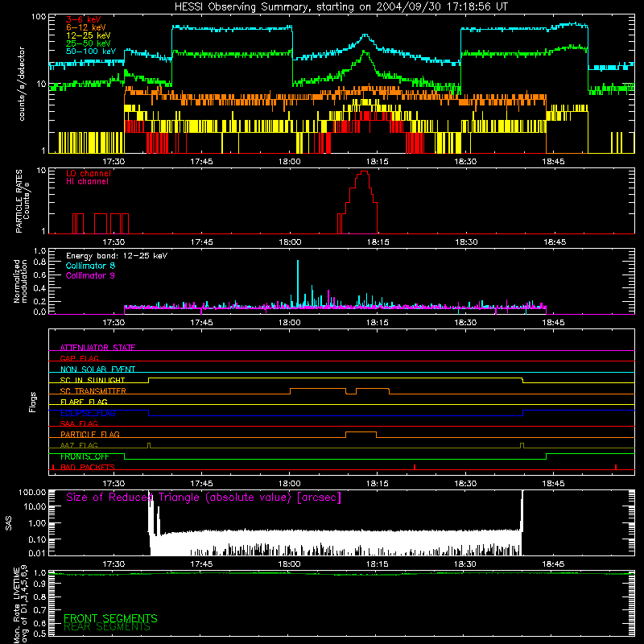The width and height of the screenshot is (644, 644).
Task: Click the BAD PACKETS flag label
Action: click(88, 467)
